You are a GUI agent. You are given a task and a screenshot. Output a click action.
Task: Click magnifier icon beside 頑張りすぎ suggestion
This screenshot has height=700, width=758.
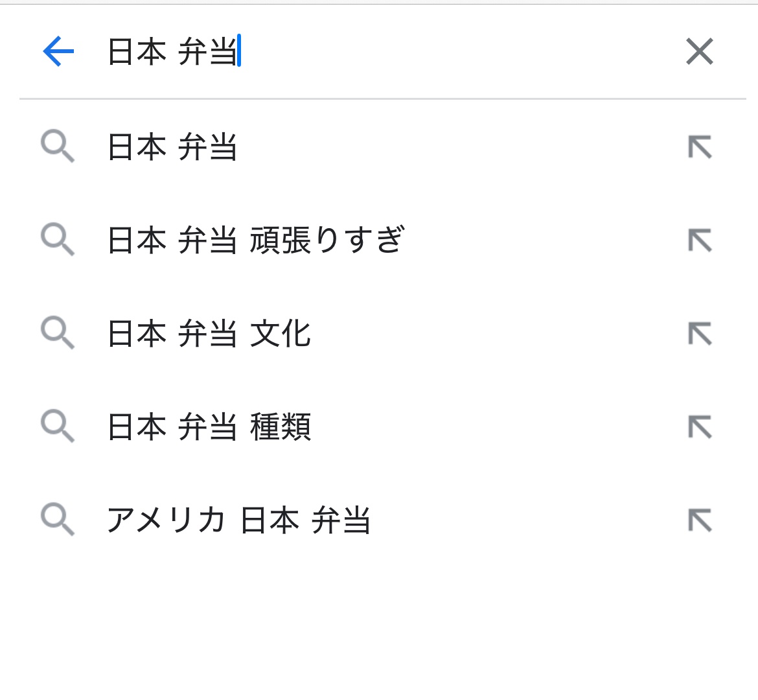tap(58, 240)
